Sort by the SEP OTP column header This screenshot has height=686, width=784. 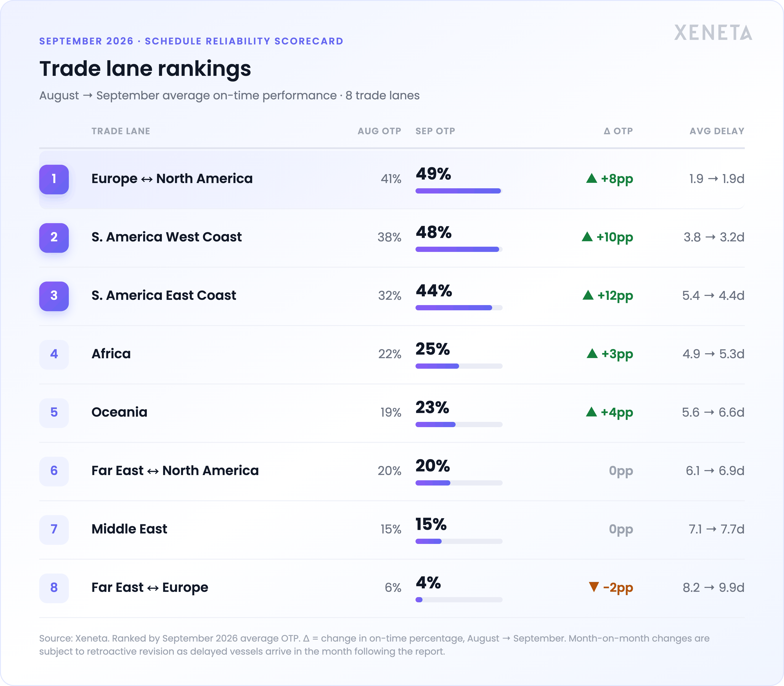(435, 131)
